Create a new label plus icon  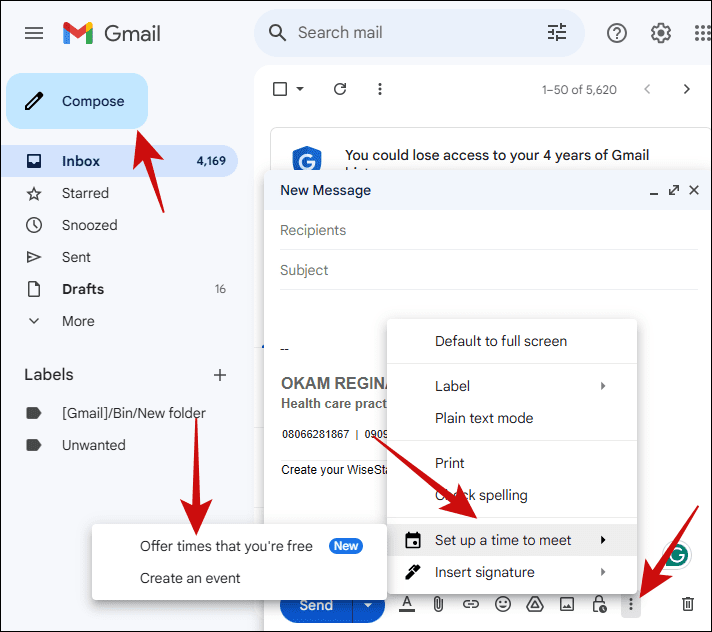[x=220, y=375]
